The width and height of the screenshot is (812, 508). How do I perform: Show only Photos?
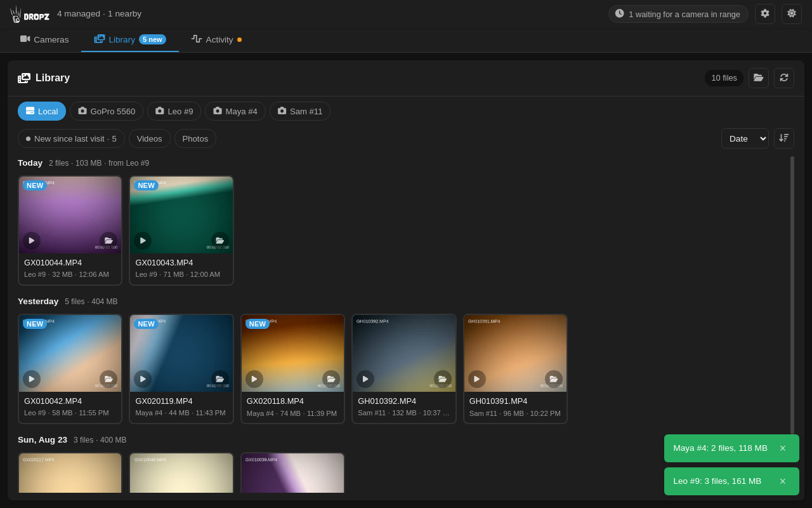(x=195, y=138)
